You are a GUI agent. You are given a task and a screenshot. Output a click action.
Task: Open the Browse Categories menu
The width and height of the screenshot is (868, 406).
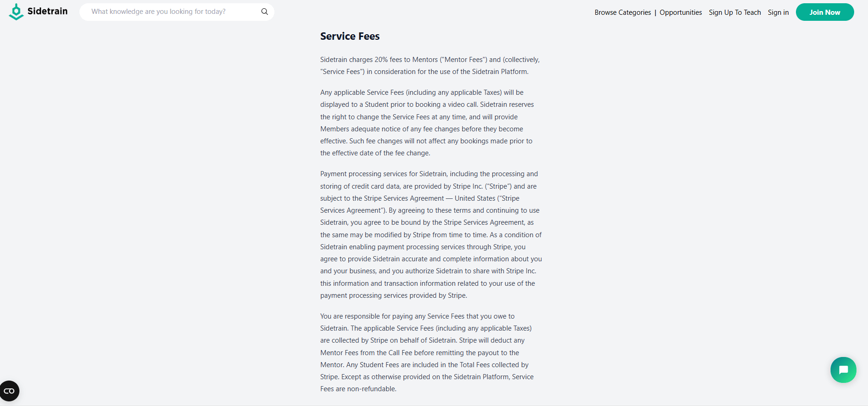623,12
